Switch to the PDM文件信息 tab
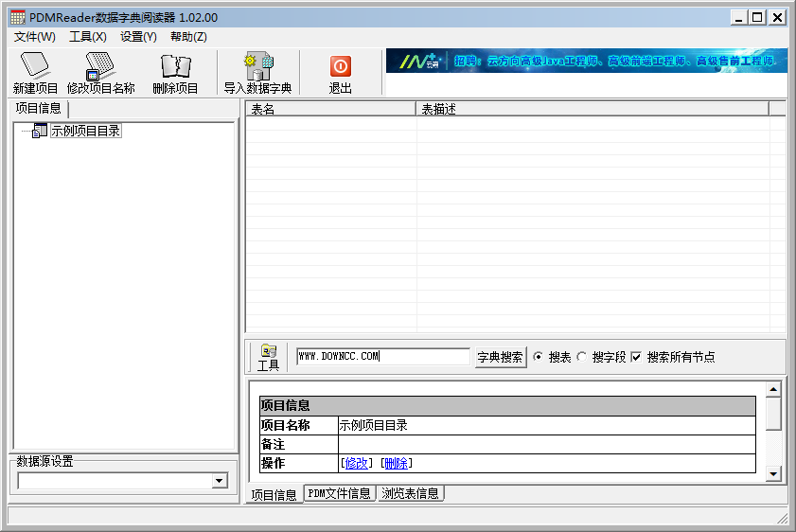 [339, 494]
